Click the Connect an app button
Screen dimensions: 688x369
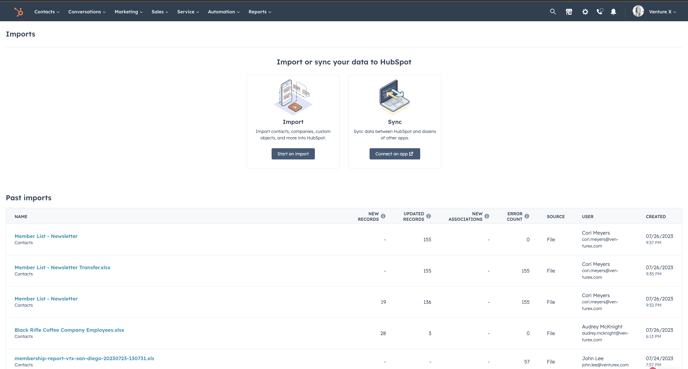pyautogui.click(x=394, y=154)
